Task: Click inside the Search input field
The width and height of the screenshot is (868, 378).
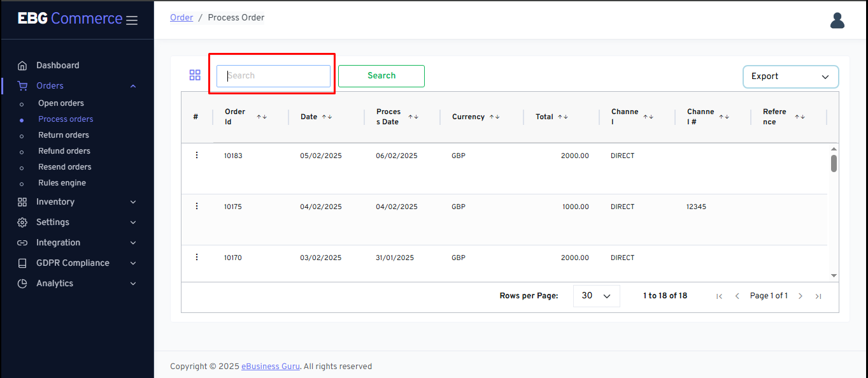Action: point(273,75)
